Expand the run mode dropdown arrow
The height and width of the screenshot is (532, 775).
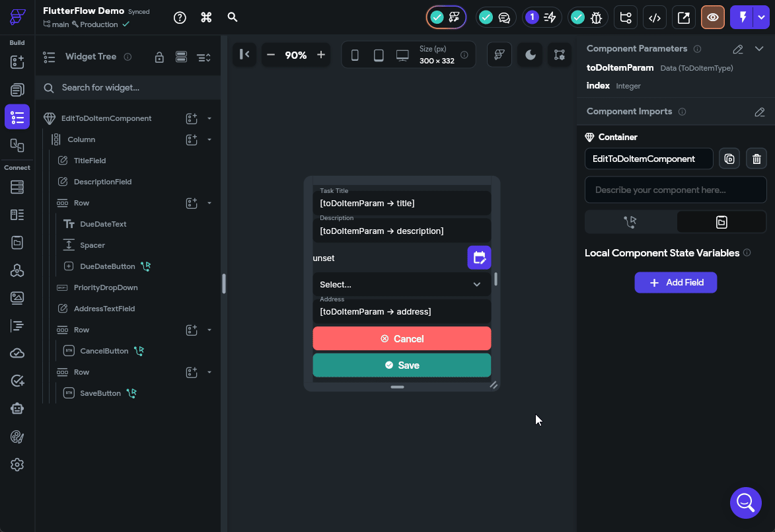(762, 18)
